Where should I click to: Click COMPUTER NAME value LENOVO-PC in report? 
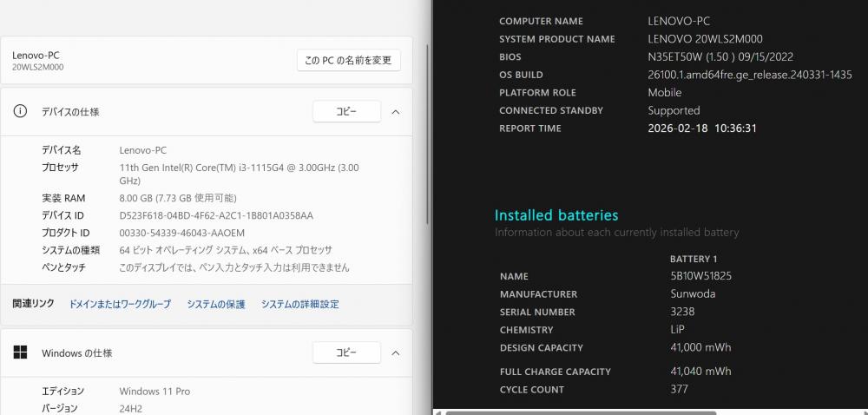tap(679, 21)
